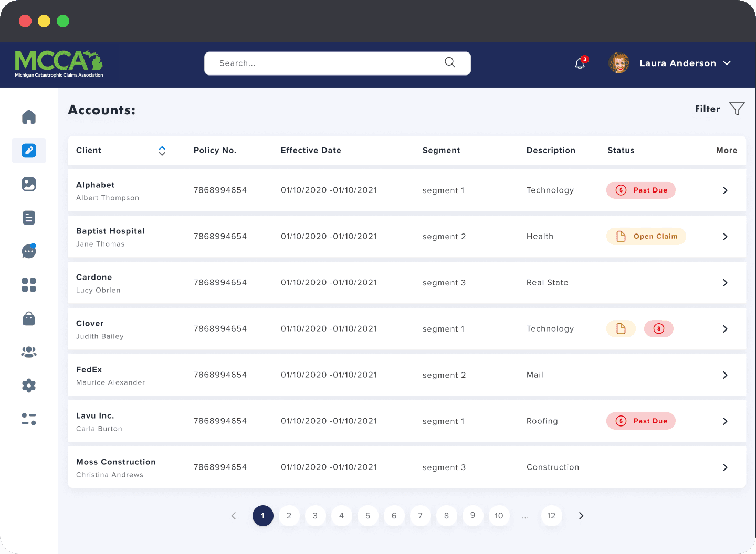Screen dimensions: 756x554
Task: Go to page 7
Action: (421, 516)
